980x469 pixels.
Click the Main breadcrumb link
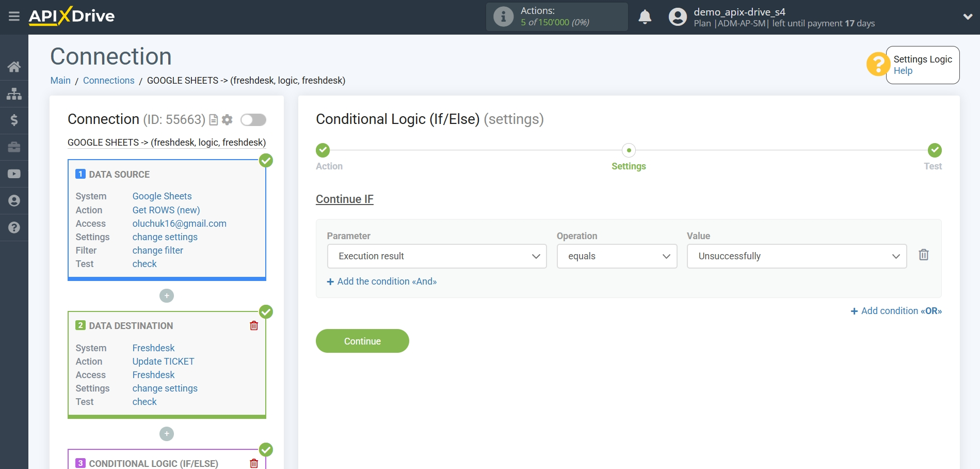(60, 81)
